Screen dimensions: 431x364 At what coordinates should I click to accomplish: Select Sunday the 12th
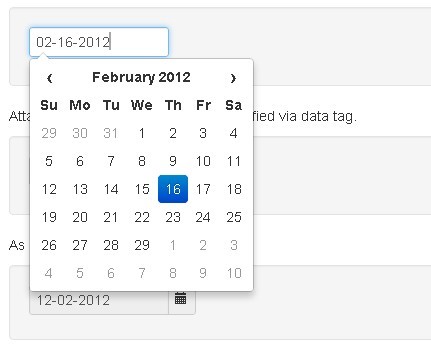tap(49, 189)
